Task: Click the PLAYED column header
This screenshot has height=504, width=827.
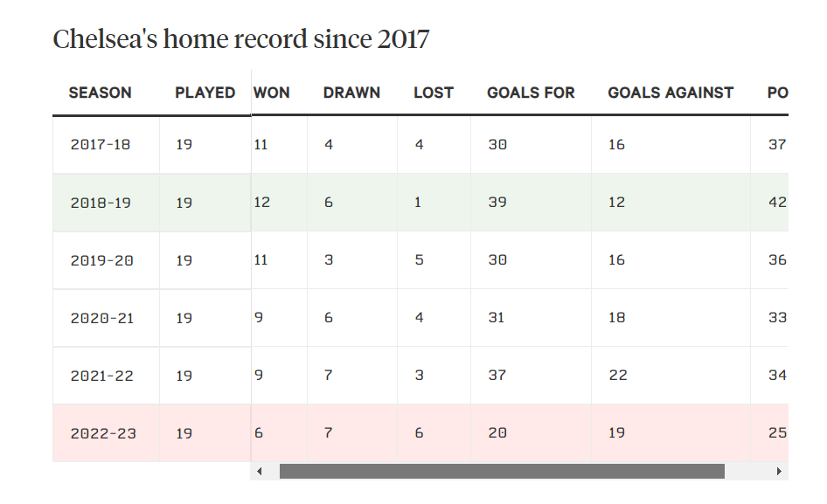Action: coord(205,93)
